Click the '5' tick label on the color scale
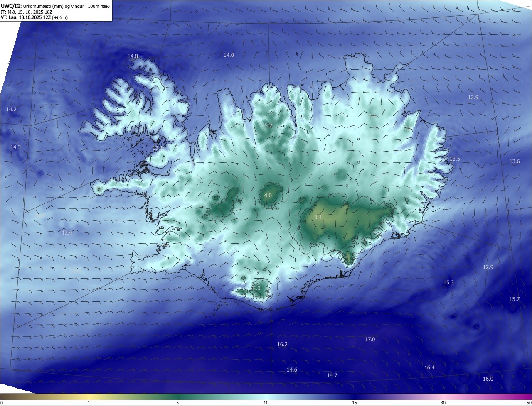 [177, 403]
